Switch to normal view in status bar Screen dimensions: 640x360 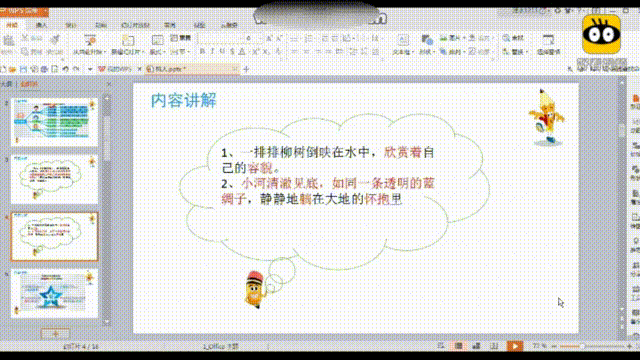point(459,346)
